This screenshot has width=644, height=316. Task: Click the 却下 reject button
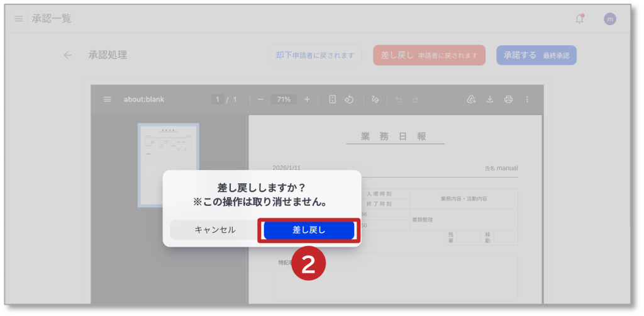314,55
